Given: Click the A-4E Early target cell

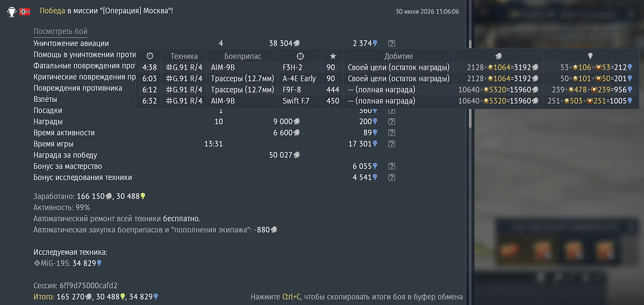Looking at the screenshot, I should [299, 79].
